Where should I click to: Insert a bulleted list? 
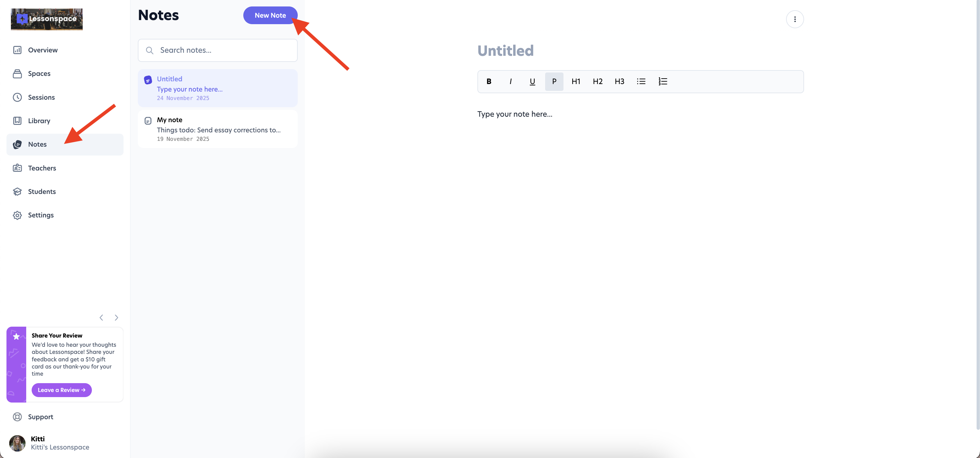(641, 81)
